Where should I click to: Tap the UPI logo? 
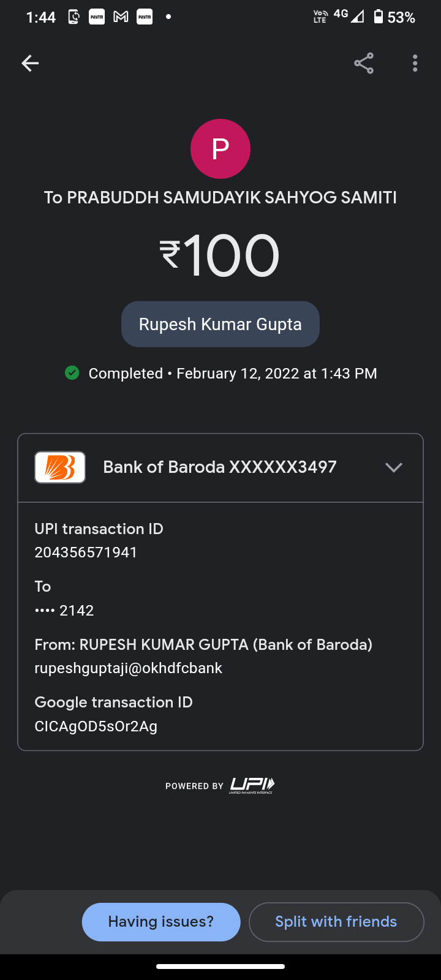point(252,785)
